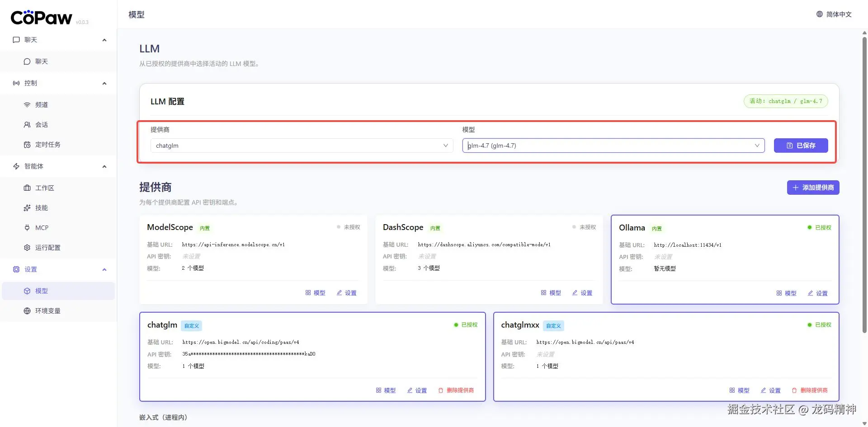Screen dimensions: 868x427
Task: Click the 未授权 status on ModelScope card
Action: [x=348, y=227]
